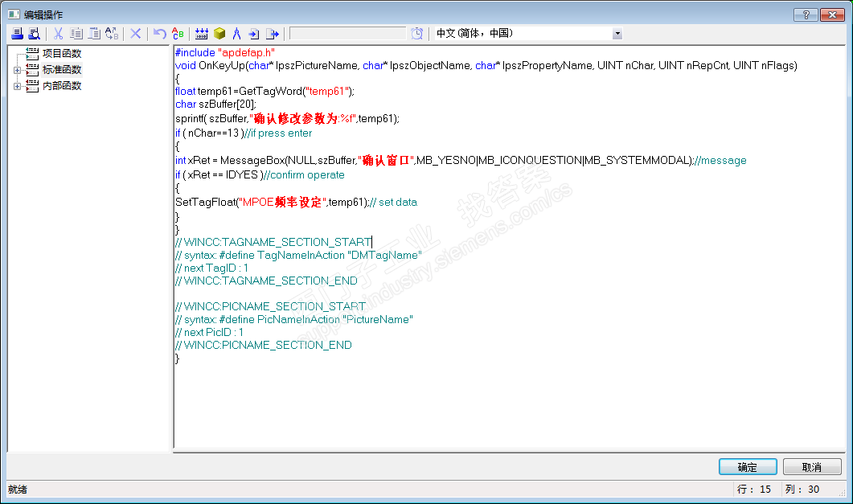Click the import action icon
The image size is (853, 504).
[x=254, y=34]
